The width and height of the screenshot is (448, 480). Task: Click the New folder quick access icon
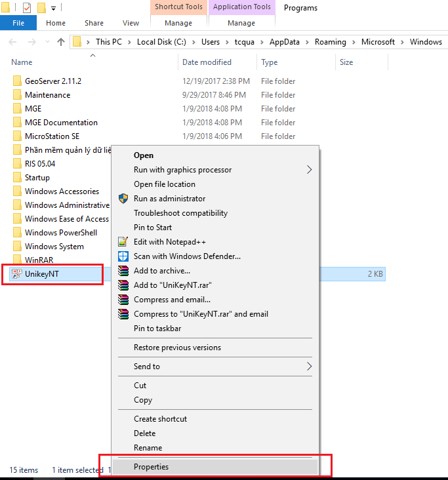coord(41,8)
